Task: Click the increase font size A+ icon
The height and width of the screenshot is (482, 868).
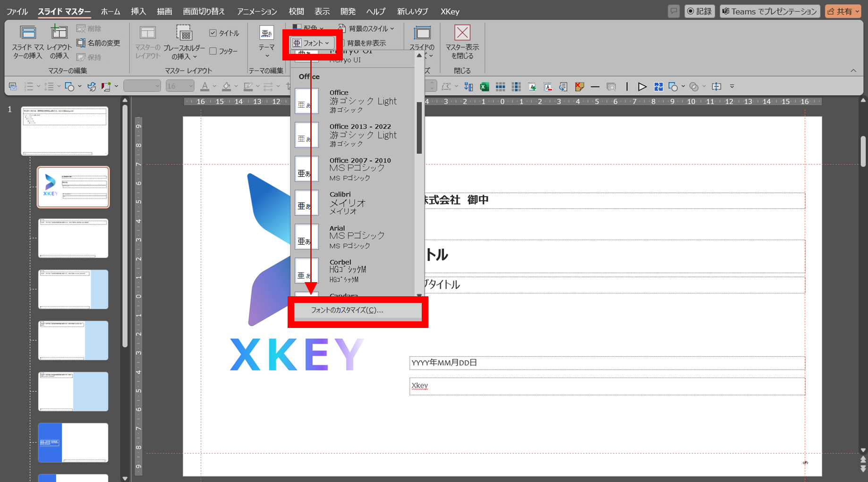Action: click(x=532, y=86)
